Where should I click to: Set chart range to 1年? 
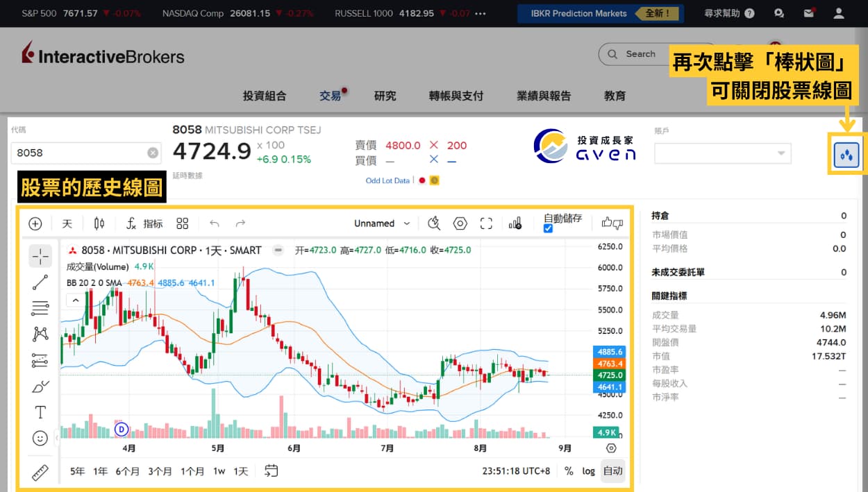click(101, 470)
